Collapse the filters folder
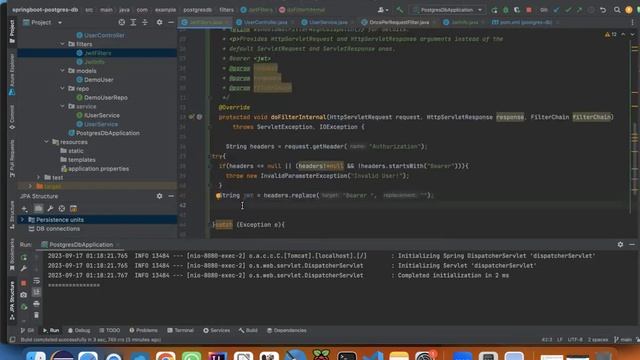This screenshot has height=360, width=640. tap(62, 44)
